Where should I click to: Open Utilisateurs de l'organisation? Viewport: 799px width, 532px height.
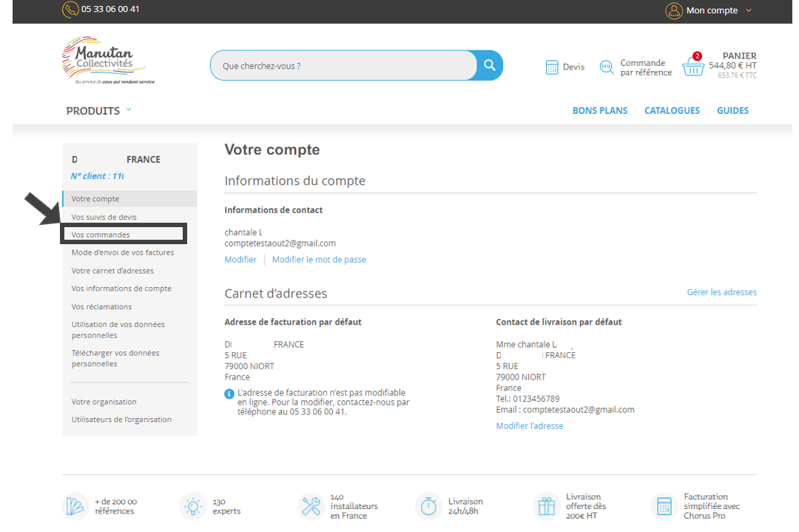click(121, 420)
